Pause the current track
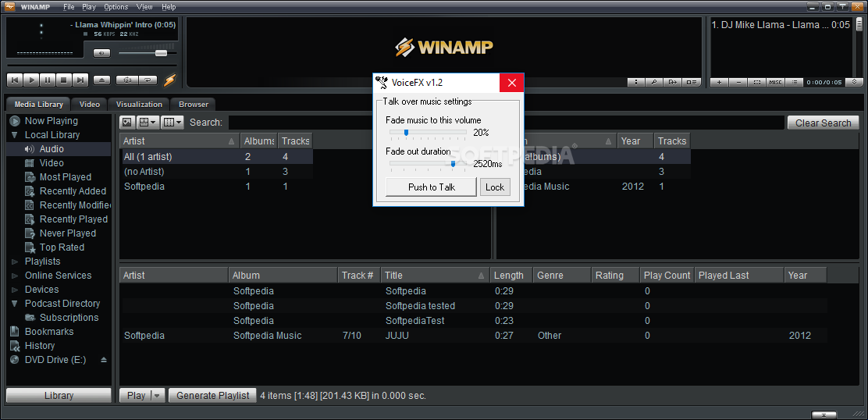 click(x=47, y=80)
